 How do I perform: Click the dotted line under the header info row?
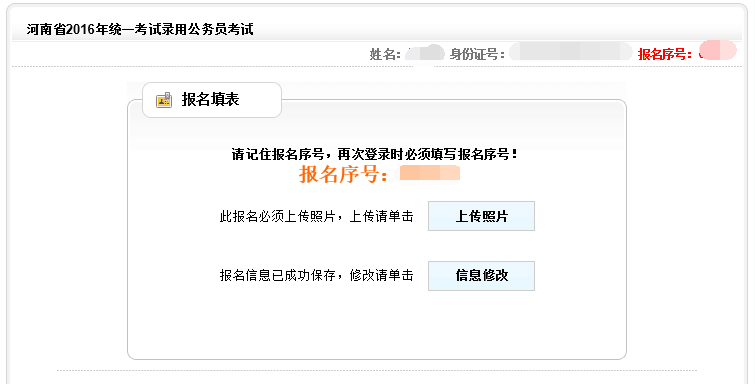[377, 66]
